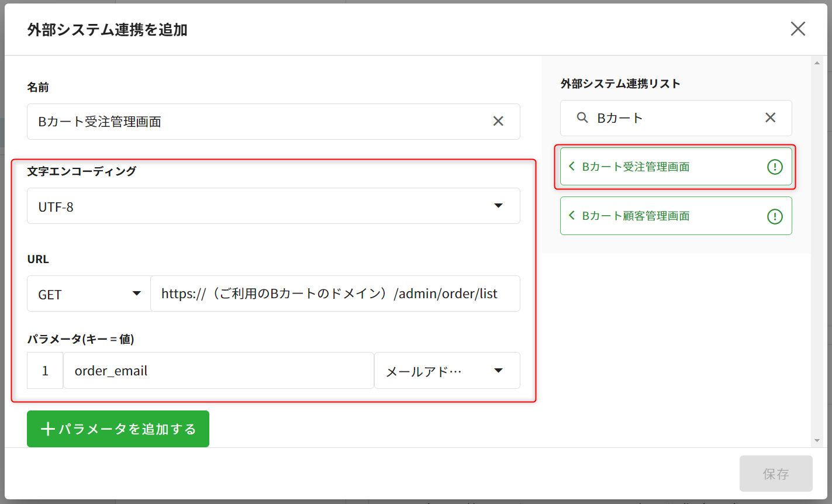Focus the 名前 text field
This screenshot has width=832, height=504.
(257, 122)
